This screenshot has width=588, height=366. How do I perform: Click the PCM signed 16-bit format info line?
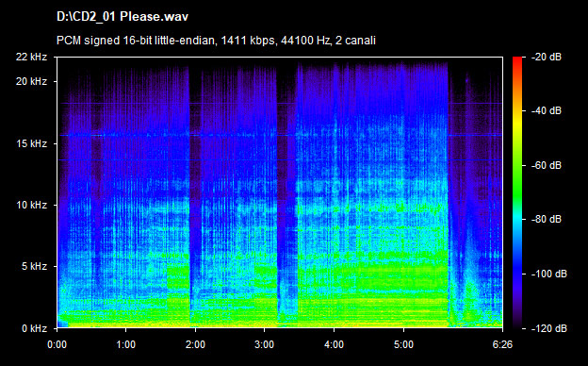pyautogui.click(x=216, y=41)
